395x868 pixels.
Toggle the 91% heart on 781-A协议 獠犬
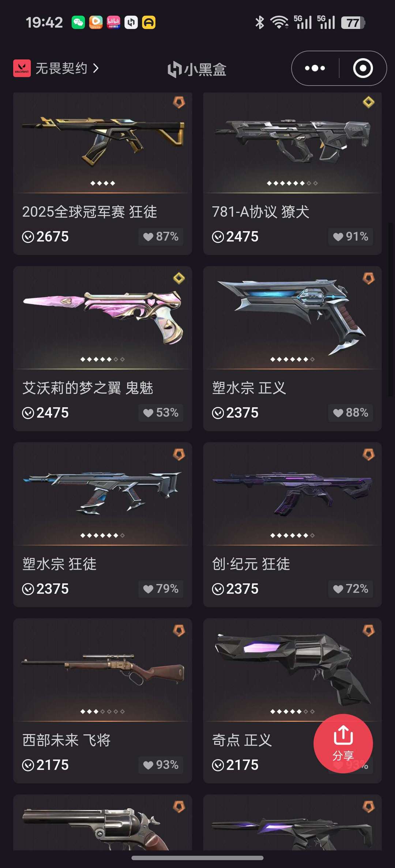tap(350, 237)
